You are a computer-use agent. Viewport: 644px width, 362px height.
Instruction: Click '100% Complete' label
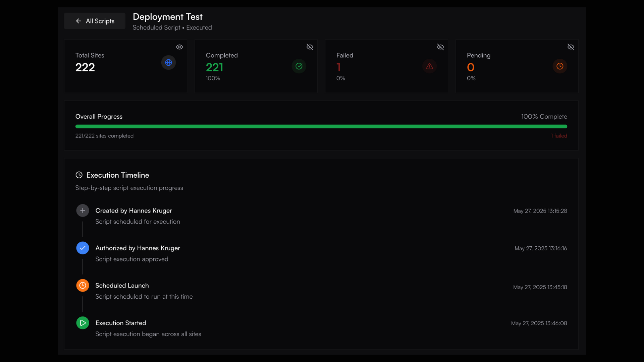[x=544, y=117]
